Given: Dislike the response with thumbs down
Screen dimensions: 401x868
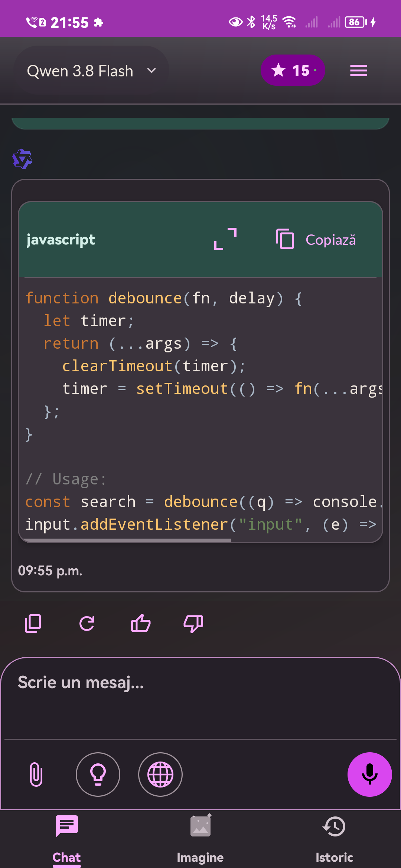Looking at the screenshot, I should pos(193,624).
